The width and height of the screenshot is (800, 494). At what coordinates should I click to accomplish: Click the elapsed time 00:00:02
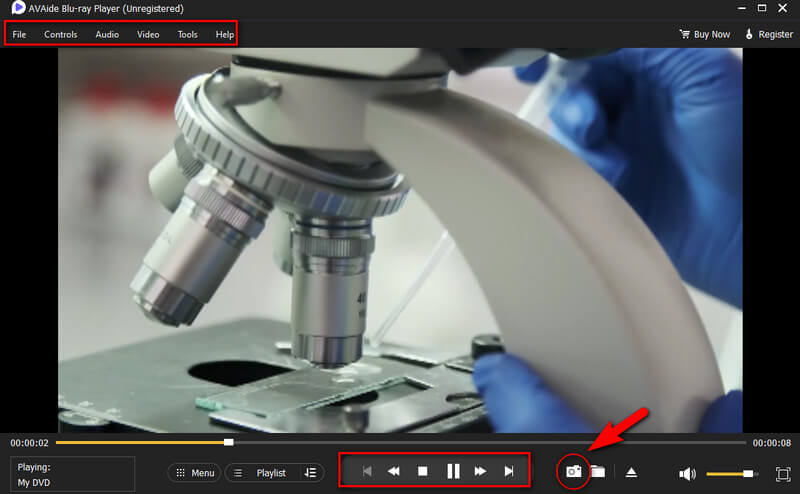point(30,443)
